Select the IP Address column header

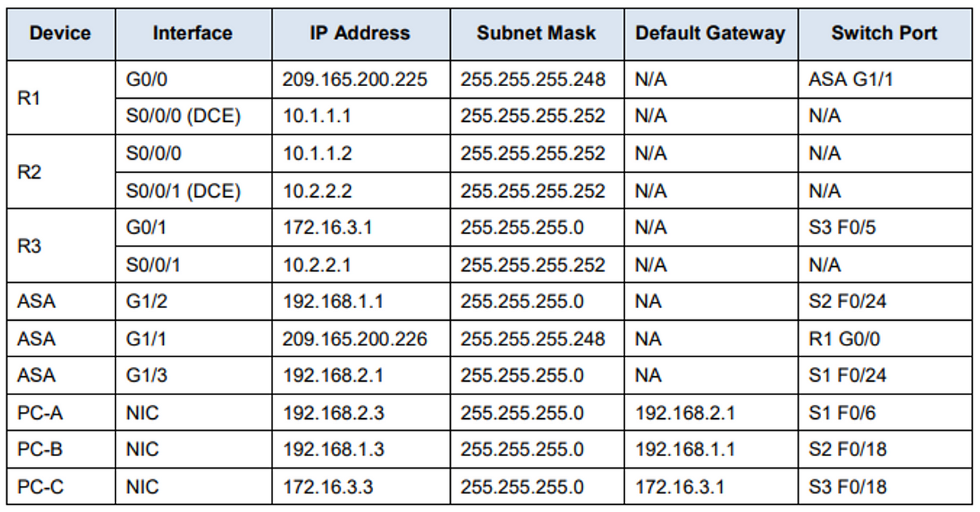(360, 33)
